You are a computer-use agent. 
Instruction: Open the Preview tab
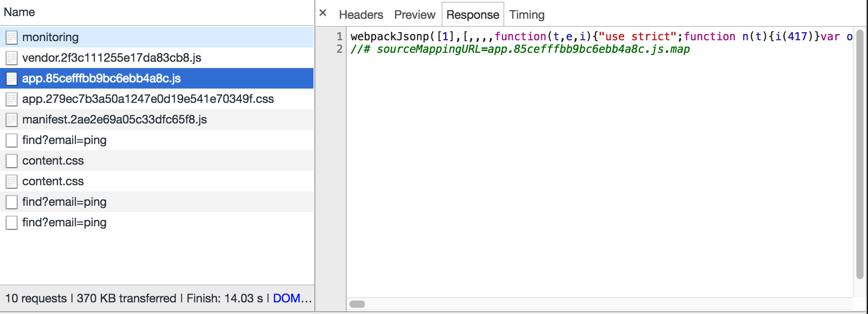click(415, 15)
